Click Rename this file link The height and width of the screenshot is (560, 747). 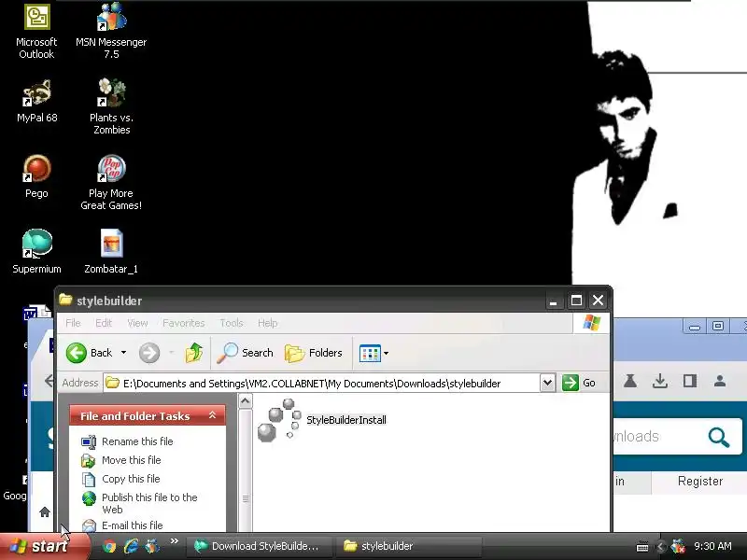click(137, 441)
